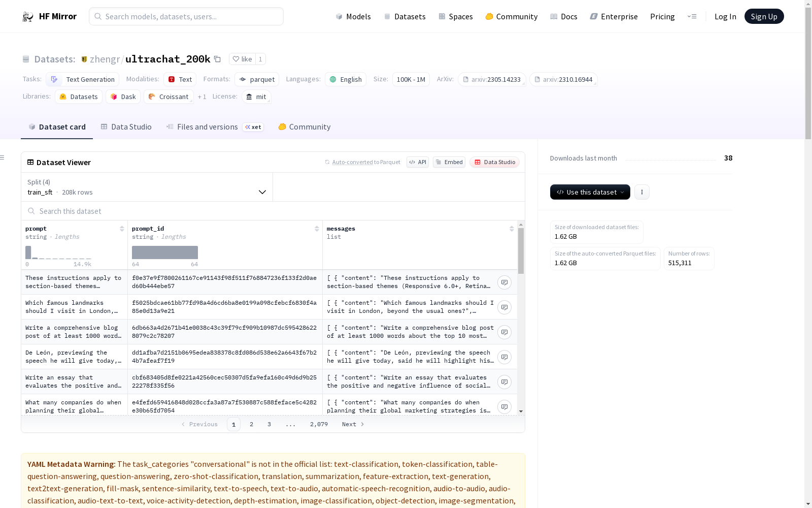
Task: Open the arxiv:2305.14233 paper tag
Action: pos(492,79)
